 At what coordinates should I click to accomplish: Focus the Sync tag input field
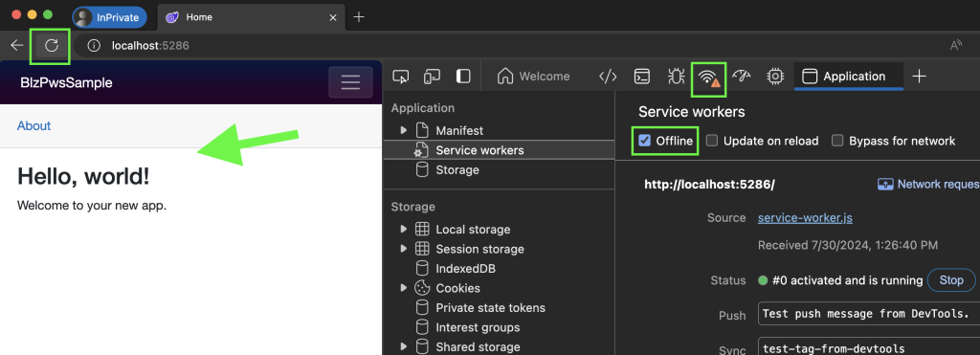[x=869, y=347]
